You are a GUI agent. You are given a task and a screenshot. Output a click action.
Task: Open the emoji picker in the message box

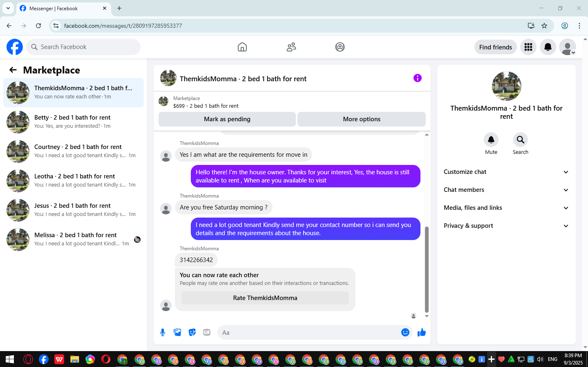coord(405,332)
